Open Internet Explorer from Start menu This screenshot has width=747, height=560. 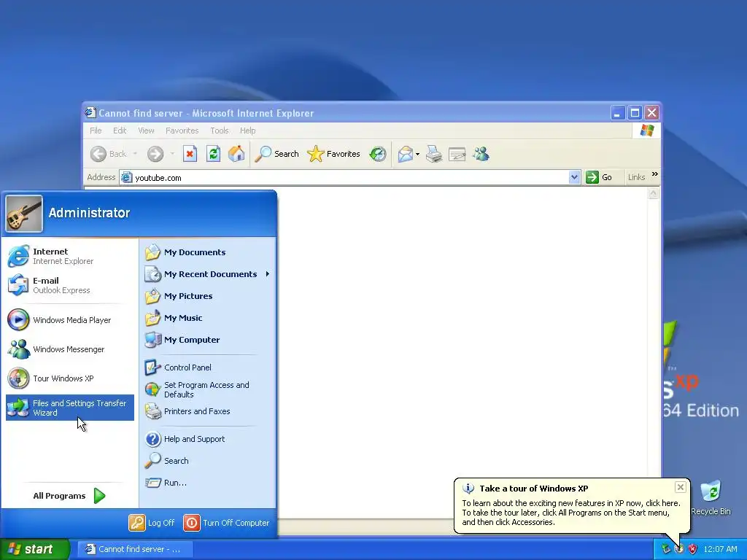click(69, 256)
